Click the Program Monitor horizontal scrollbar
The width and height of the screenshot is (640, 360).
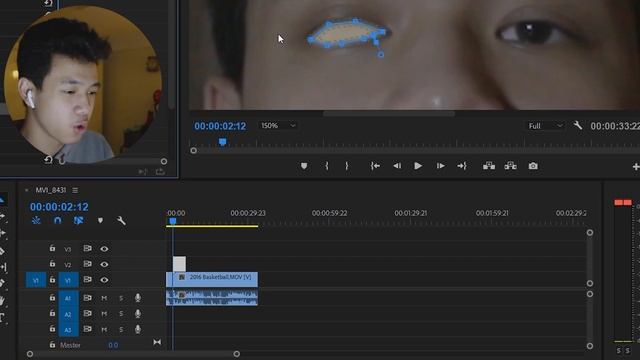point(389,114)
